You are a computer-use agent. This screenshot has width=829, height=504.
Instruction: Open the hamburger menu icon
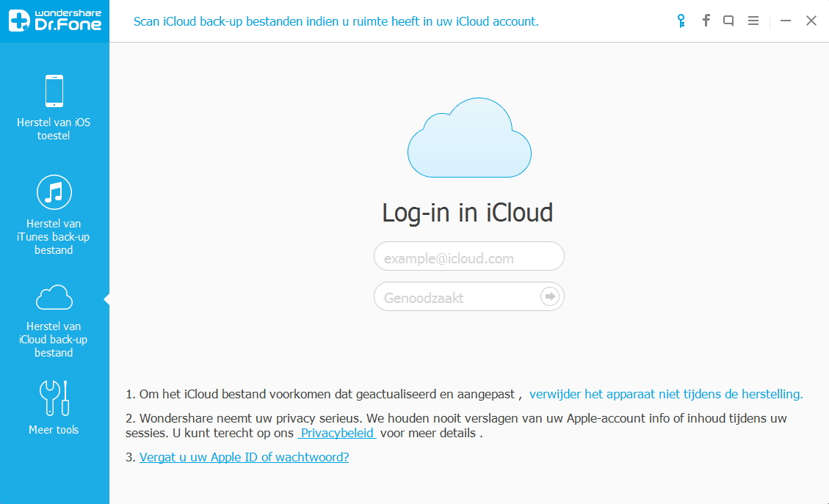pos(753,21)
